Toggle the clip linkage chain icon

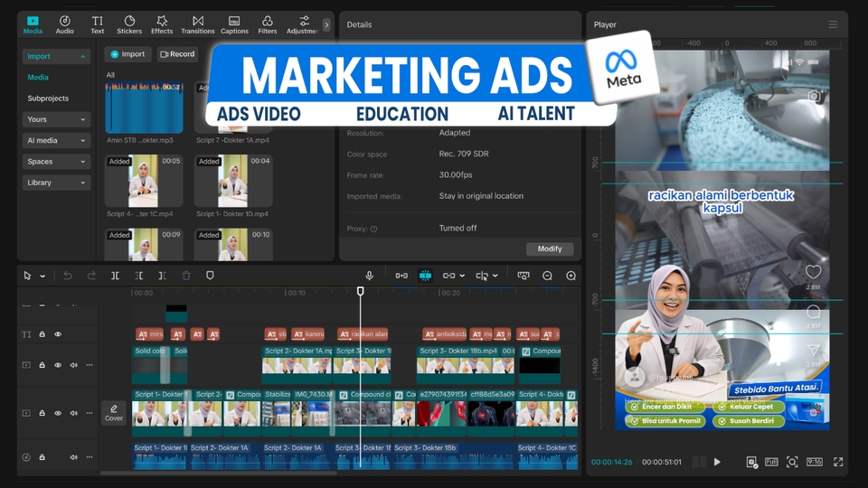449,276
